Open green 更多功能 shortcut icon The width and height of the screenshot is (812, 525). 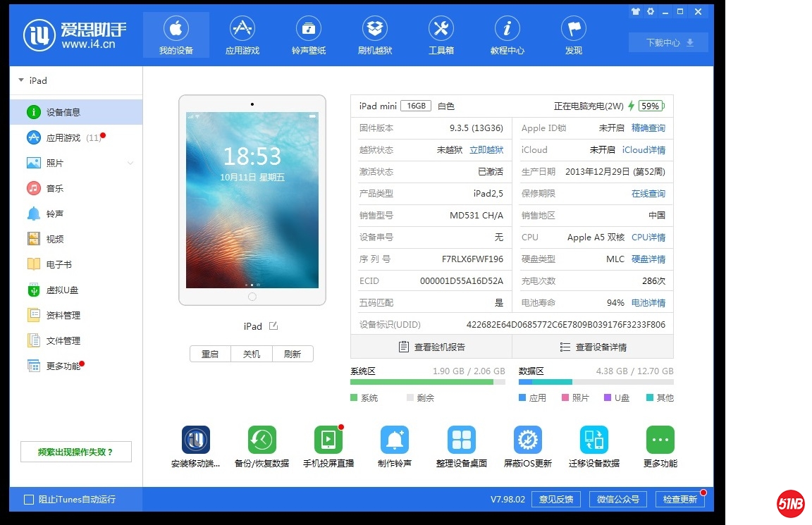[660, 440]
